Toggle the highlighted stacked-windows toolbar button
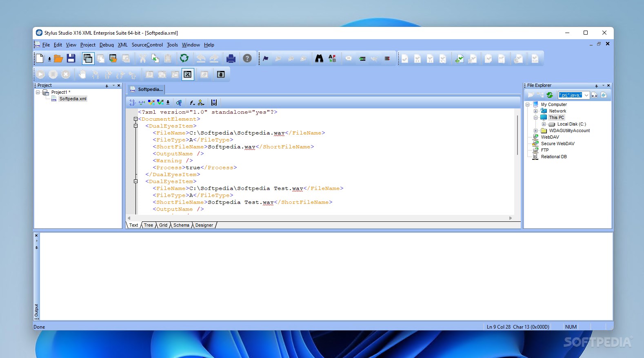644x358 pixels. (x=88, y=58)
